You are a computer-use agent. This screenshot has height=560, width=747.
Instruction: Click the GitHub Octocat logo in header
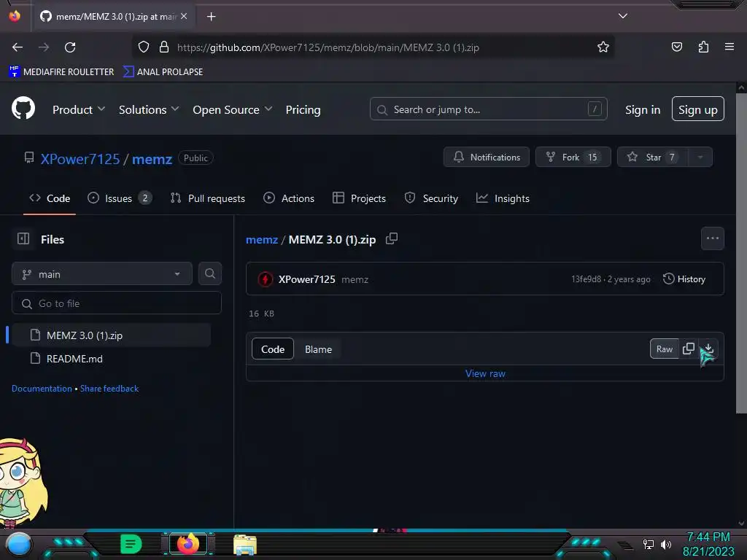click(23, 108)
